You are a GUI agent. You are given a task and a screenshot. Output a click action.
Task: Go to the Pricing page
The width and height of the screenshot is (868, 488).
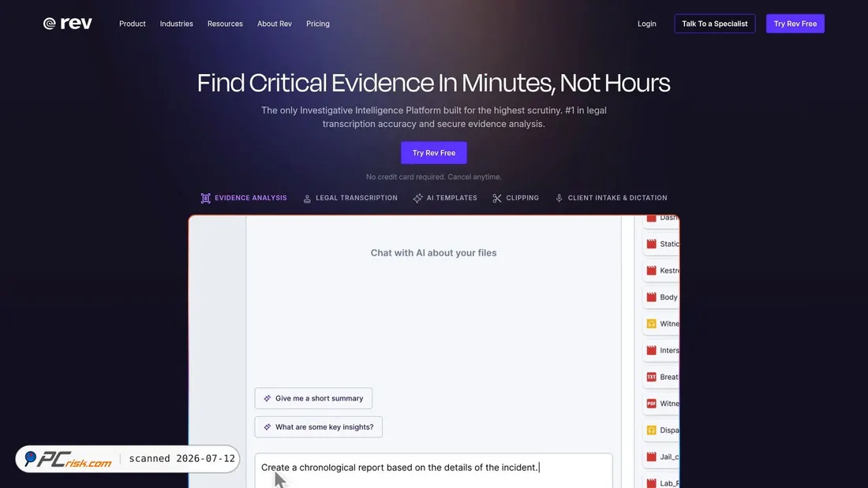(x=318, y=24)
